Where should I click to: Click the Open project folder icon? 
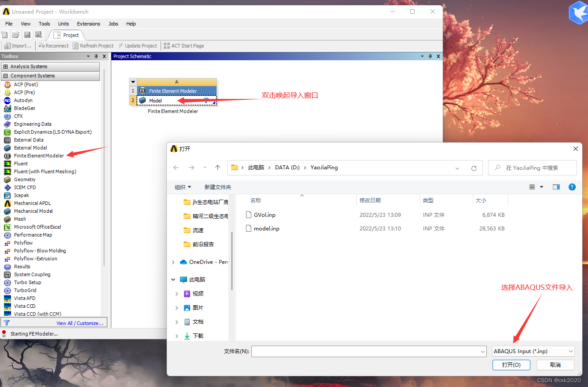(x=16, y=35)
